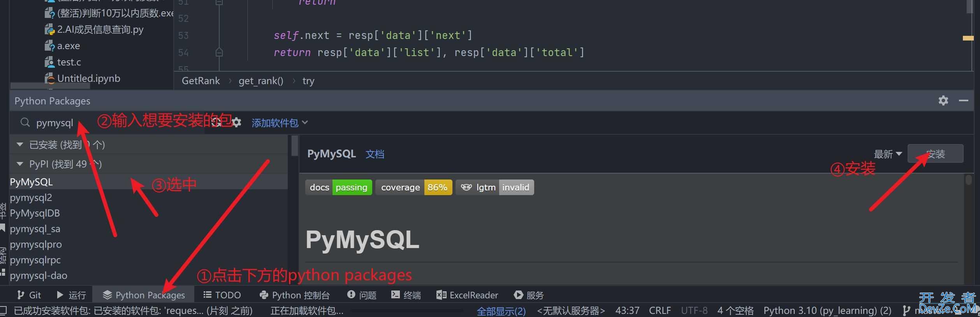Image resolution: width=980 pixels, height=317 pixels.
Task: Open the ExcelReader tool window tab
Action: point(467,295)
